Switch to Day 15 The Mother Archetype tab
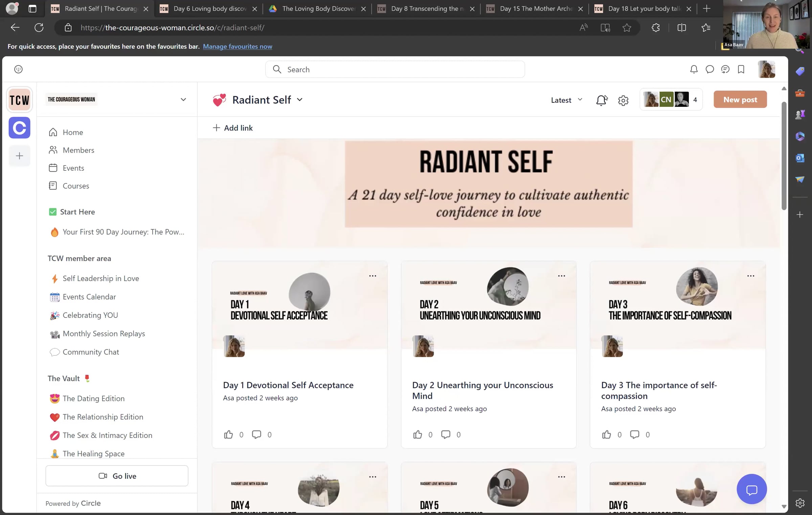Image resolution: width=812 pixels, height=515 pixels. coord(535,9)
